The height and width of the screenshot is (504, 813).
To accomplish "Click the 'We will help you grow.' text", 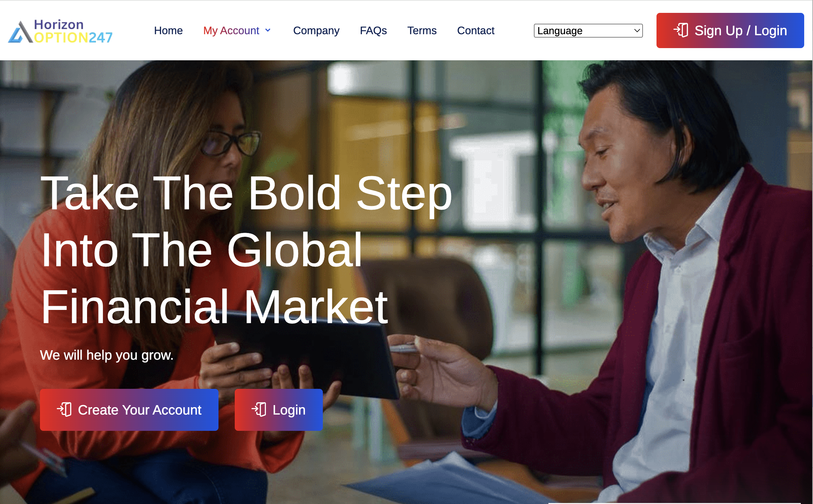I will 107,355.
